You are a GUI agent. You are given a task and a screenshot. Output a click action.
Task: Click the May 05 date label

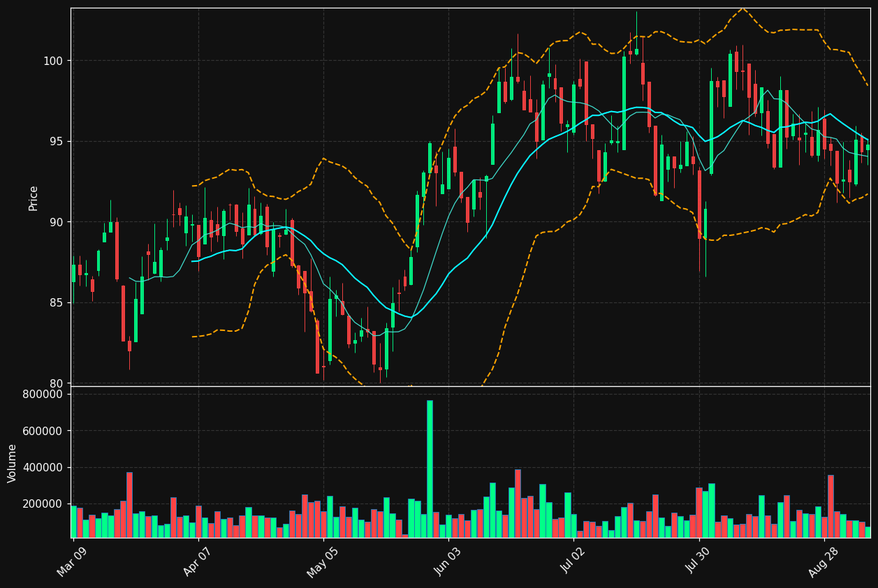323,561
